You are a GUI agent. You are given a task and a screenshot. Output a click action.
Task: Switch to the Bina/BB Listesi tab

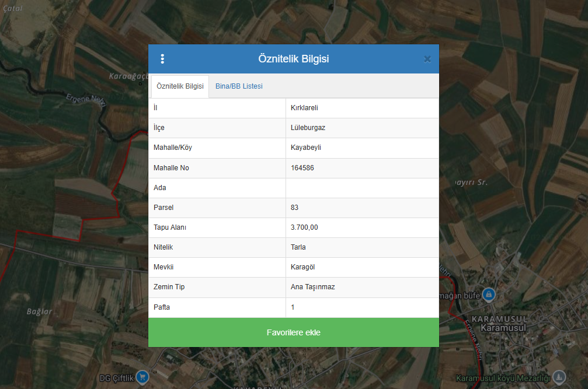pyautogui.click(x=239, y=86)
